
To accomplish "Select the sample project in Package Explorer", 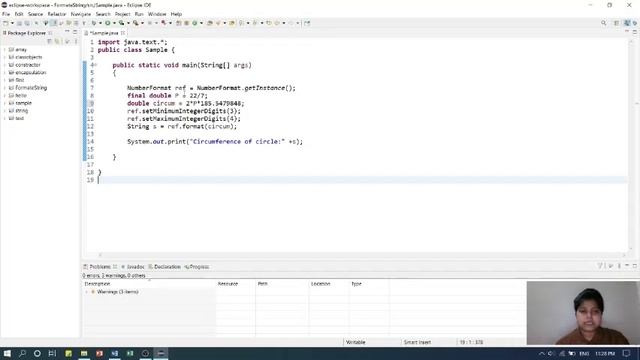I will tap(23, 103).
